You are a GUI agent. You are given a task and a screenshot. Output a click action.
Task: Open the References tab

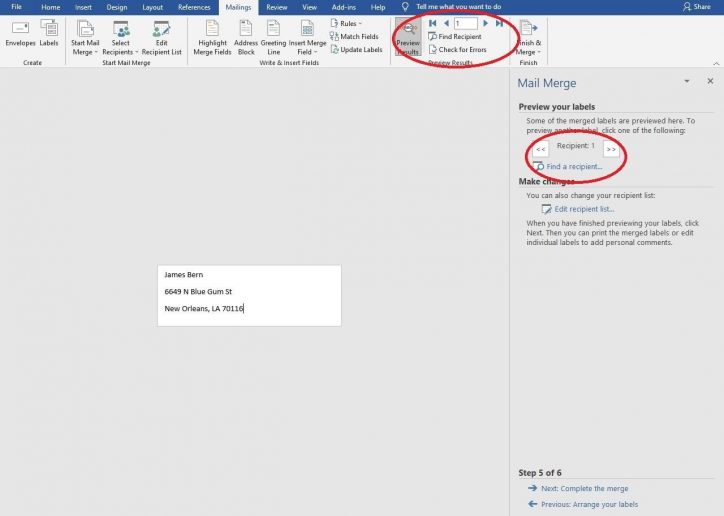click(x=194, y=7)
